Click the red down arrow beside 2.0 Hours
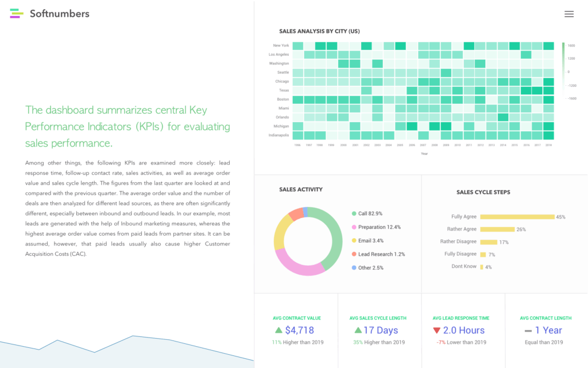 pos(436,330)
